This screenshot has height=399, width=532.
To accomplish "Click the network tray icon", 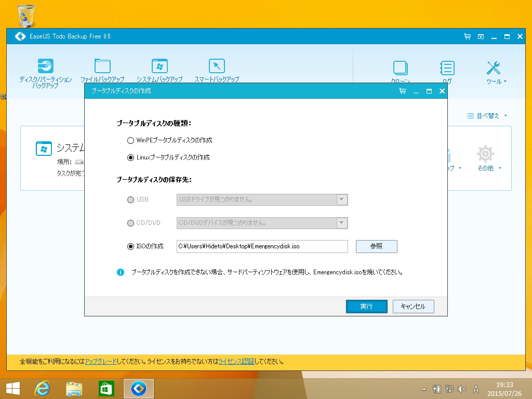I will click(x=449, y=389).
